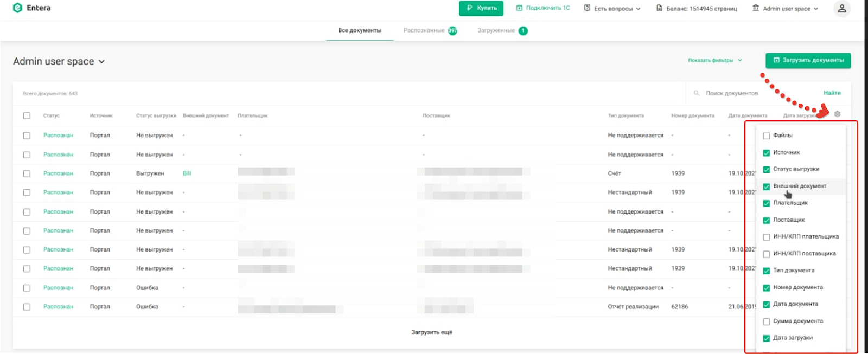Switch to Все документы tab

click(360, 30)
